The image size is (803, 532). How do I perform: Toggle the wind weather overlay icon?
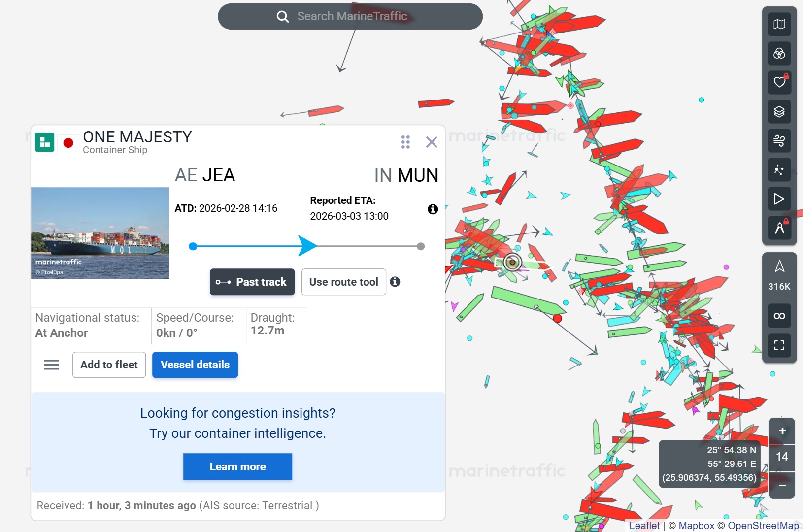779,141
